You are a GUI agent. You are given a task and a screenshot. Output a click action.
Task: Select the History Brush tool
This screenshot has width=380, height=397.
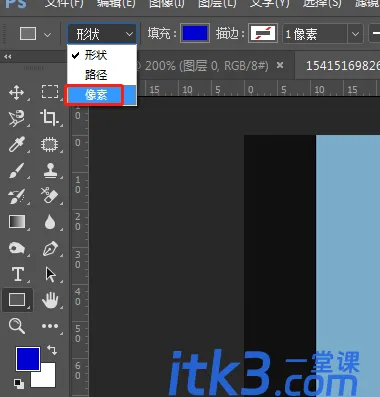point(17,196)
